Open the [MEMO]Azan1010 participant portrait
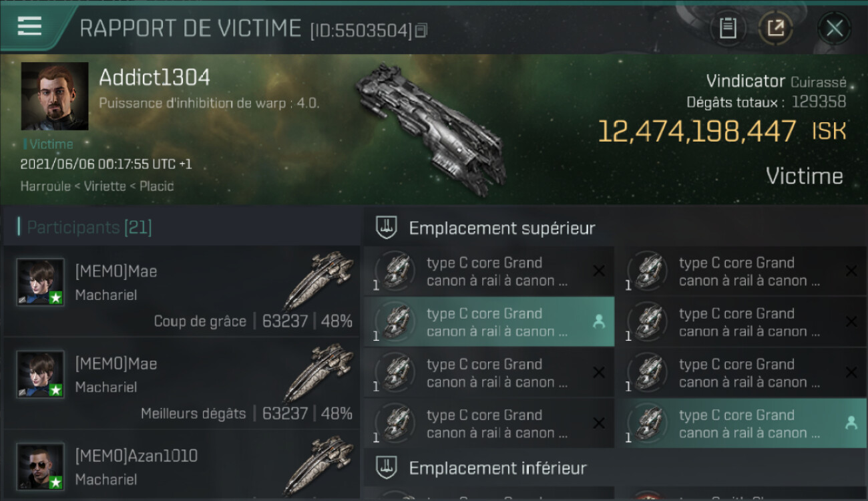This screenshot has height=501, width=868. tap(41, 466)
